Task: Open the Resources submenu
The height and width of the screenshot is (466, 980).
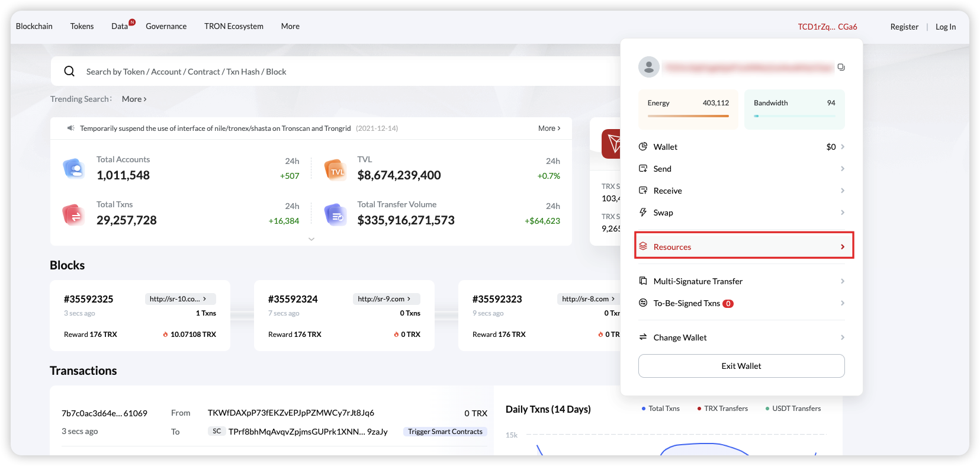Action: [744, 247]
